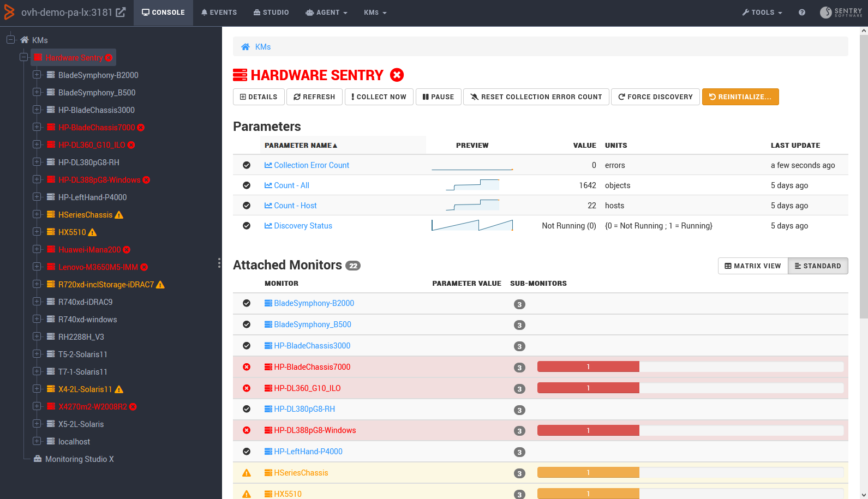Collapse the KMs root tree node

[x=10, y=40]
